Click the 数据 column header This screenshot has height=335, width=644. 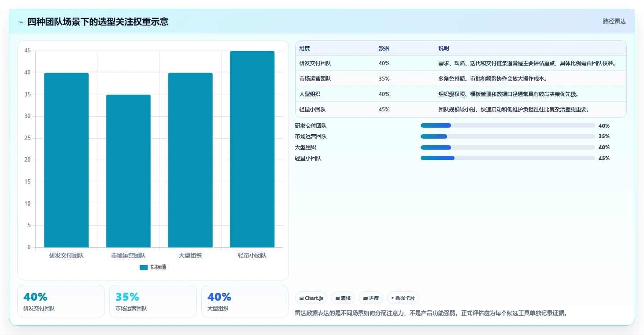point(384,48)
